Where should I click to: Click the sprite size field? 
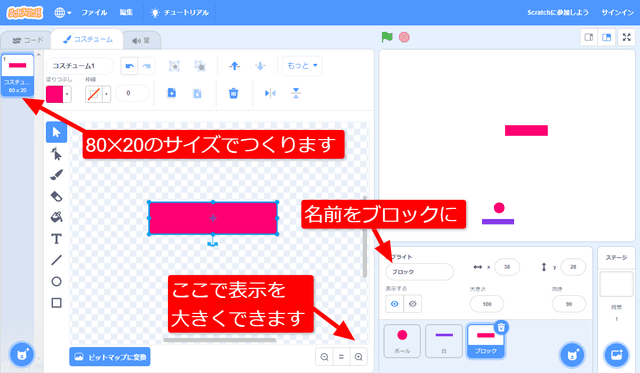point(487,304)
